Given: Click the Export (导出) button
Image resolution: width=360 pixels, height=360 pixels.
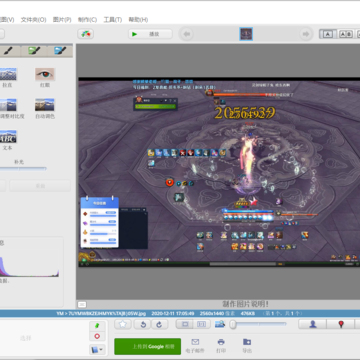Looking at the screenshot, I should 247,346.
